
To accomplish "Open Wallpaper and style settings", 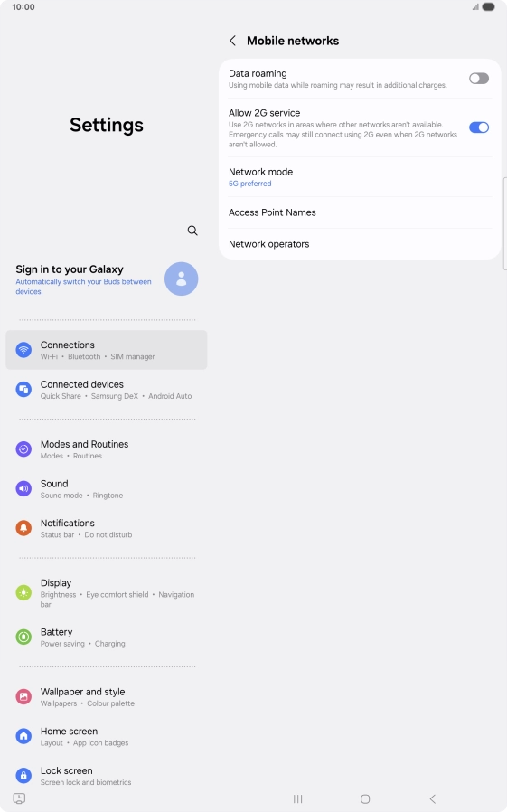I will [x=106, y=696].
